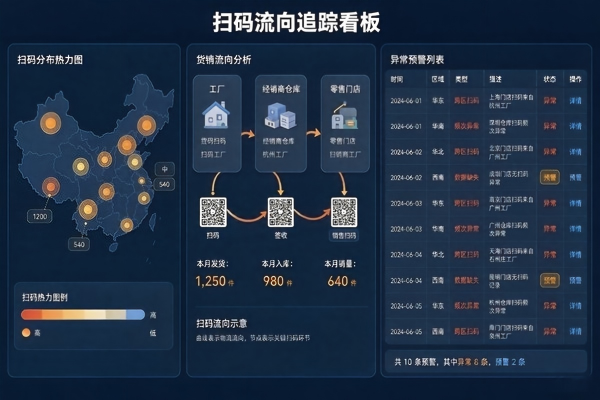Click the 零售门店 shop icon
The image size is (600, 400).
point(344,116)
